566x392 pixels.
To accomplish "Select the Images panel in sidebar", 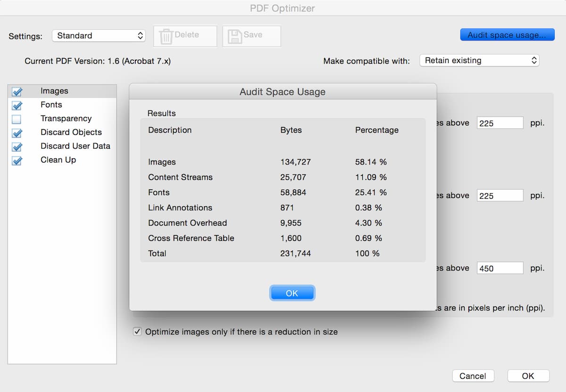I will pos(54,91).
